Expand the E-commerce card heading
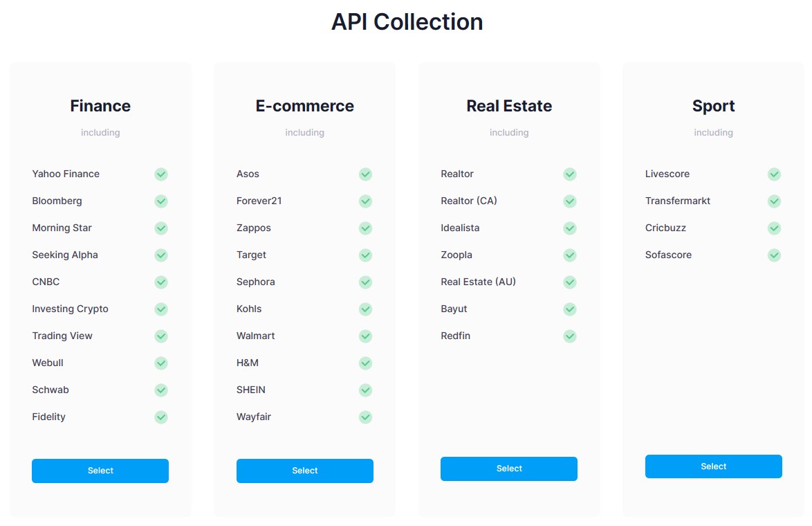Screen dimensions: 812x526 coord(304,106)
